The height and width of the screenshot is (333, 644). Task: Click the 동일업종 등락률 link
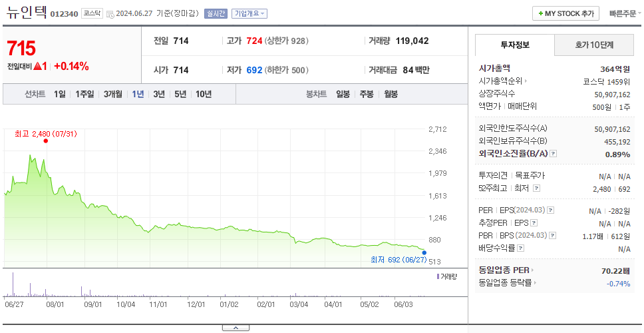click(505, 283)
